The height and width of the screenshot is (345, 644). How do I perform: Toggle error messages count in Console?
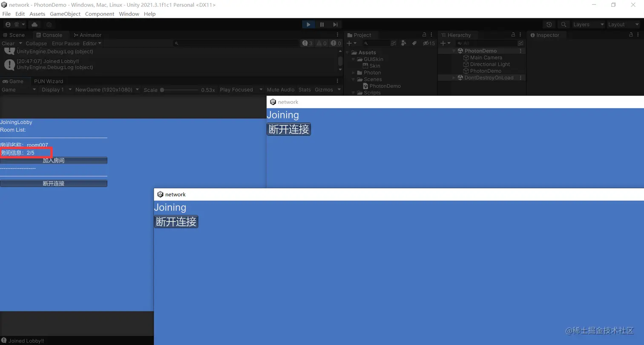pyautogui.click(x=336, y=43)
